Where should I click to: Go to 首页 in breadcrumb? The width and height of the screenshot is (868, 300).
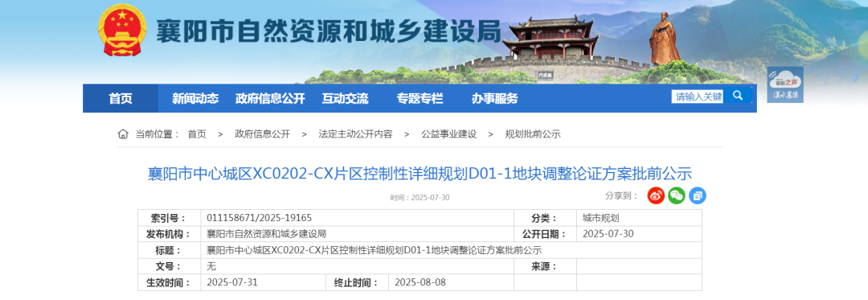(197, 134)
